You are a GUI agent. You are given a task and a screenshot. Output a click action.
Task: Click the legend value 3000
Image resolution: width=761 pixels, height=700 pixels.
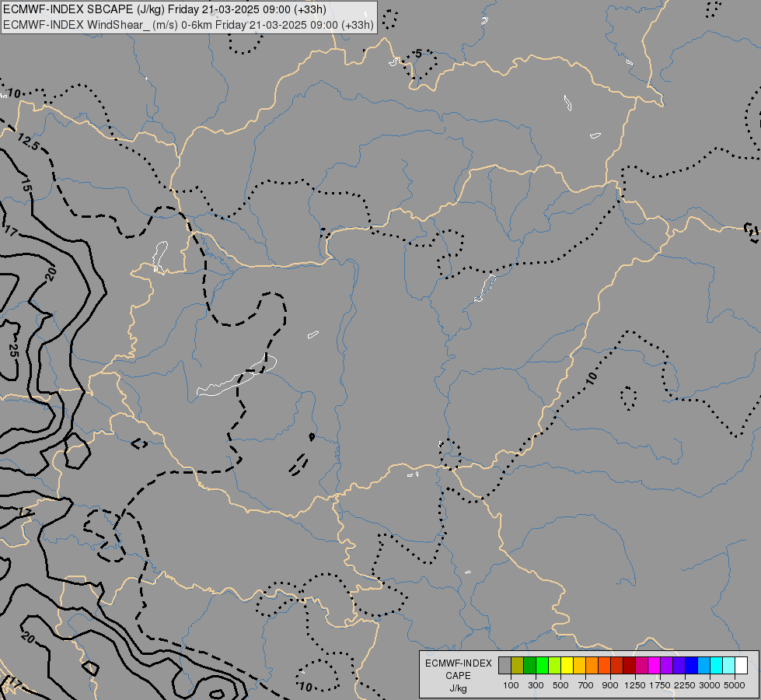pyautogui.click(x=710, y=685)
